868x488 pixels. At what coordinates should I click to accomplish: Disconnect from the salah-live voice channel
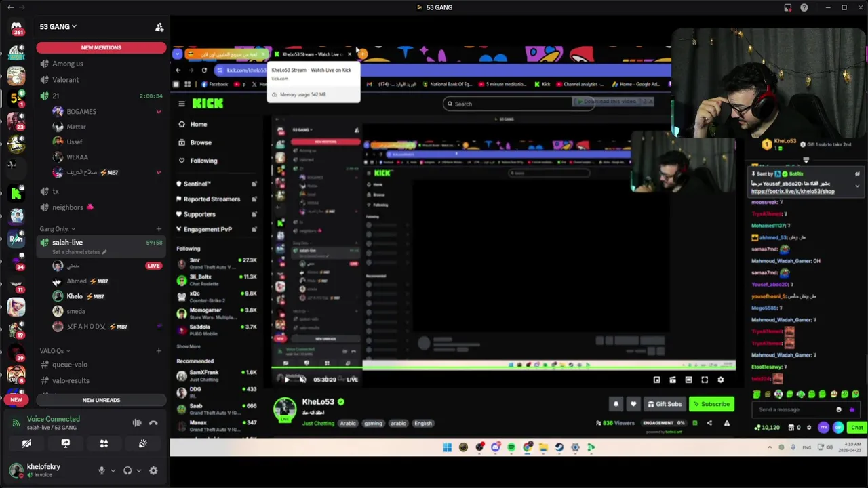coord(153,423)
